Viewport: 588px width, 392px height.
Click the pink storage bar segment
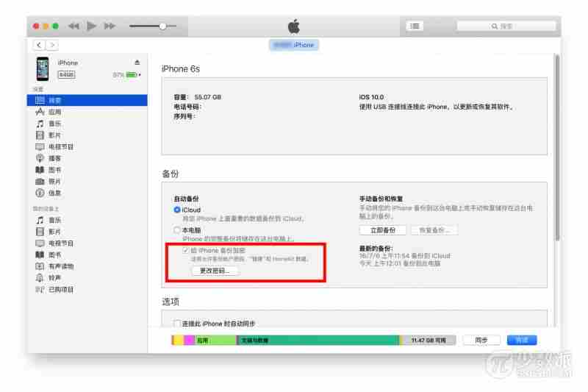[189, 341]
